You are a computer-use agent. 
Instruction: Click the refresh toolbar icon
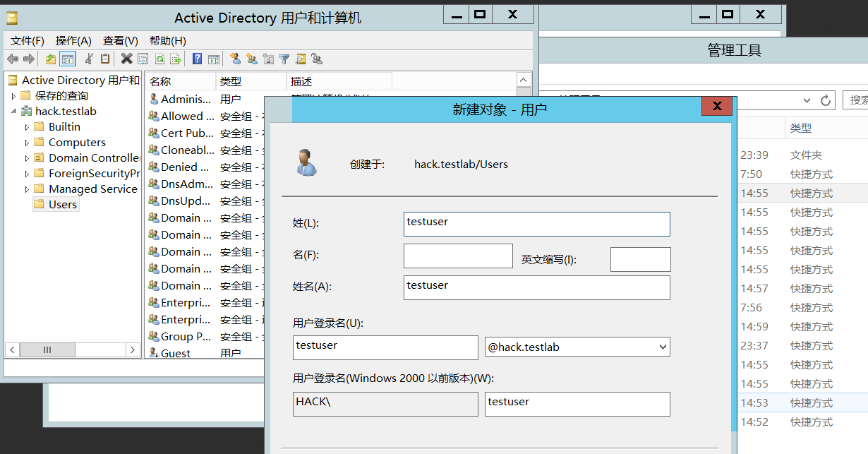click(x=159, y=59)
